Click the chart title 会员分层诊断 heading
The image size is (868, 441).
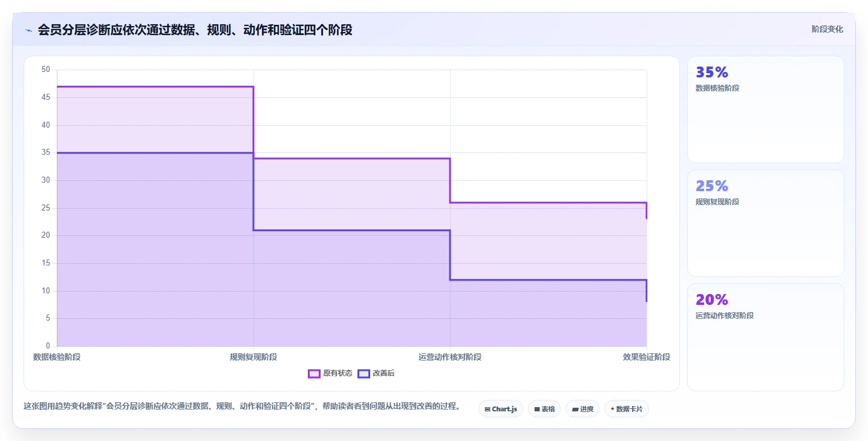tap(195, 30)
